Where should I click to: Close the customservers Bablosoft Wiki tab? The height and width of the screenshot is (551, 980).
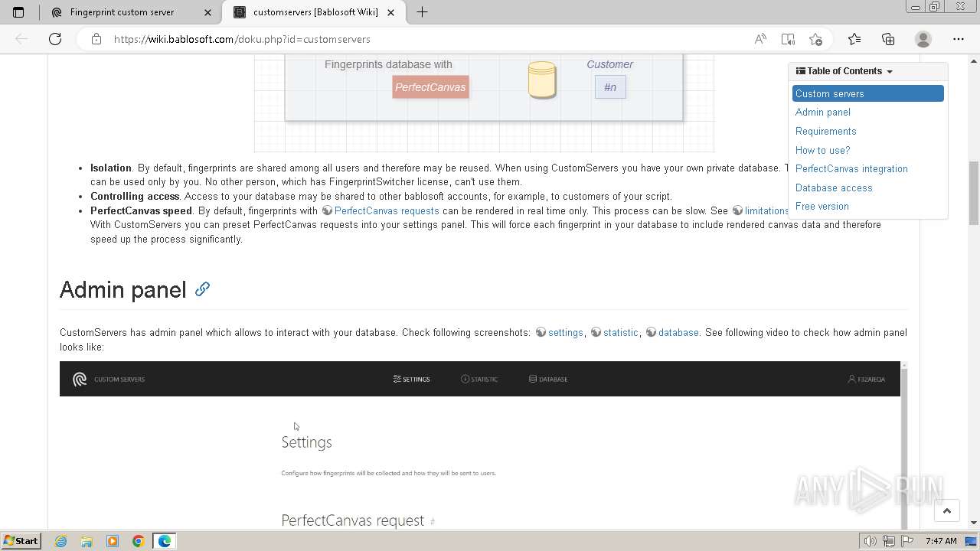coord(392,12)
